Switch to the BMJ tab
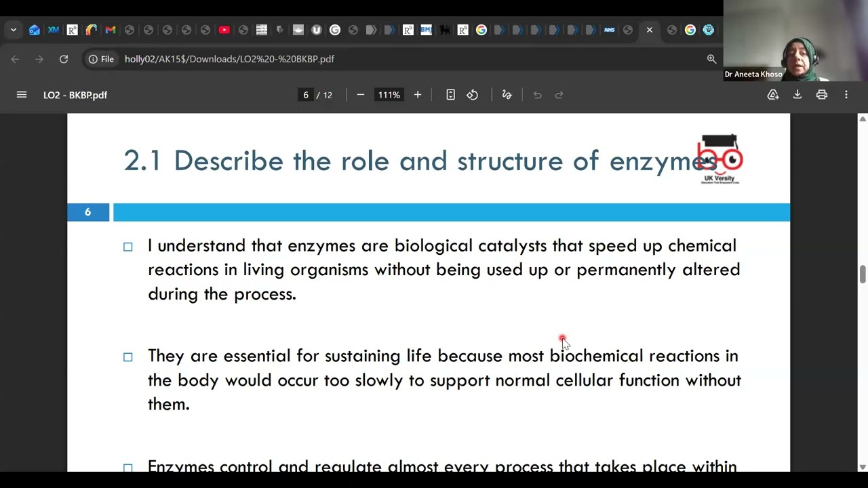The image size is (868, 488). (x=426, y=30)
